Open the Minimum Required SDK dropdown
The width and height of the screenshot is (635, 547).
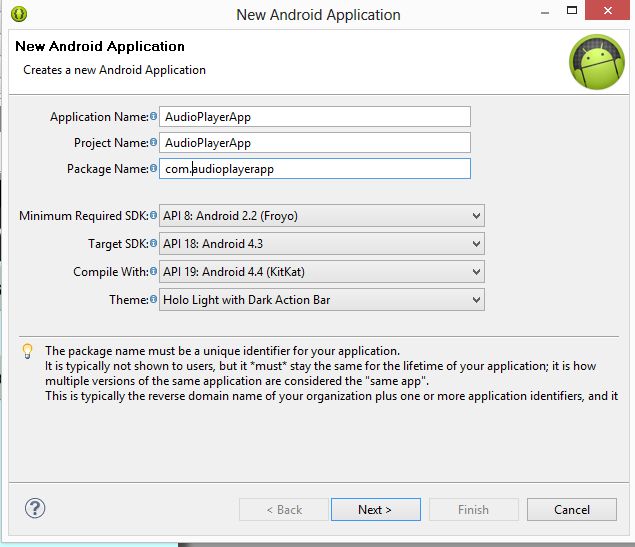(321, 216)
